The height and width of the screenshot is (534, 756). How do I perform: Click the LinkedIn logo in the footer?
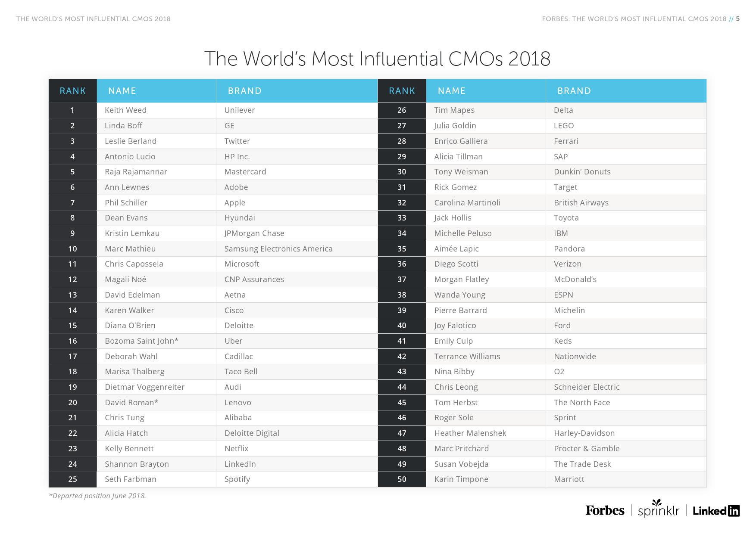pyautogui.click(x=716, y=511)
